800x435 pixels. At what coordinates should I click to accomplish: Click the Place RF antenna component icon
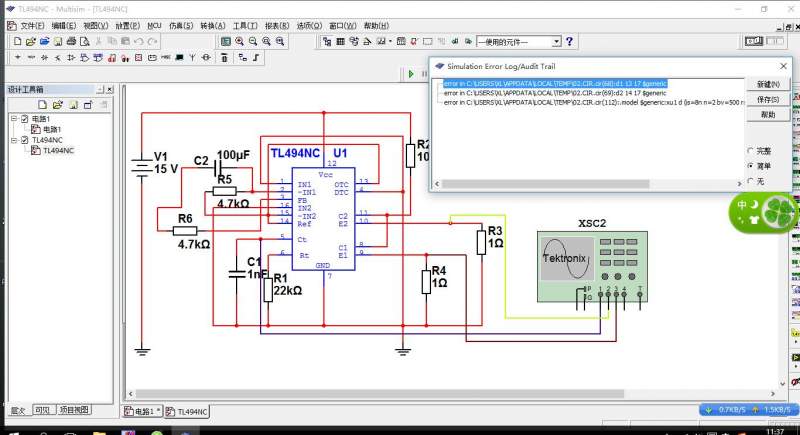point(192,58)
